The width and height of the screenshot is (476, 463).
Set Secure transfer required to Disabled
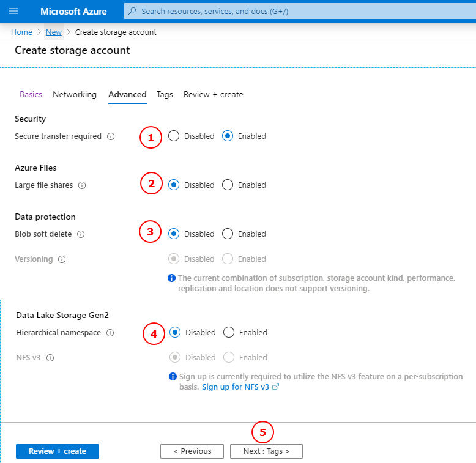174,136
